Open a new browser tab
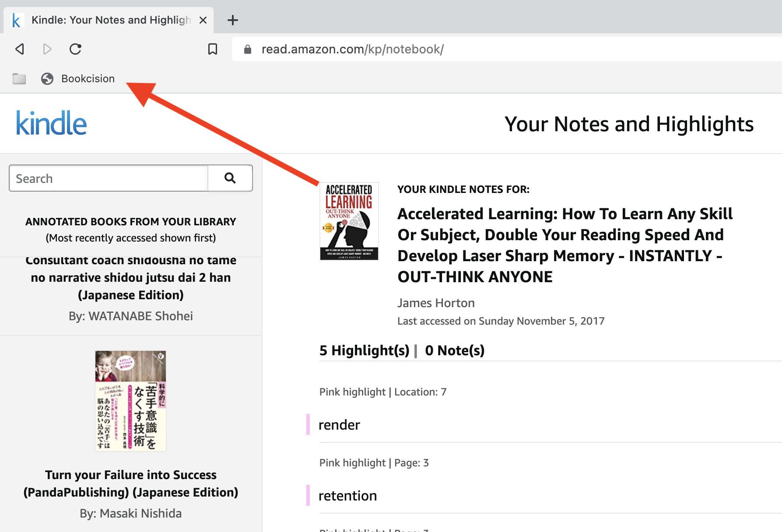The width and height of the screenshot is (782, 532). (x=233, y=20)
